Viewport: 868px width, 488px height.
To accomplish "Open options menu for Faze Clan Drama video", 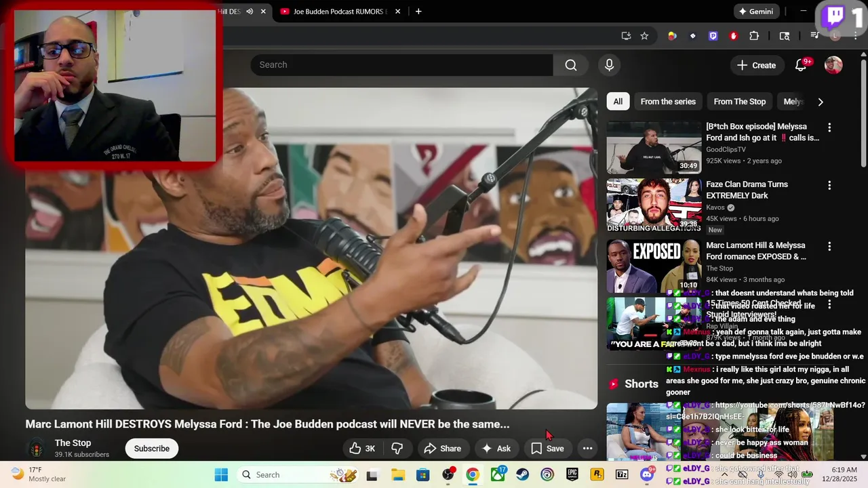I will [x=829, y=185].
